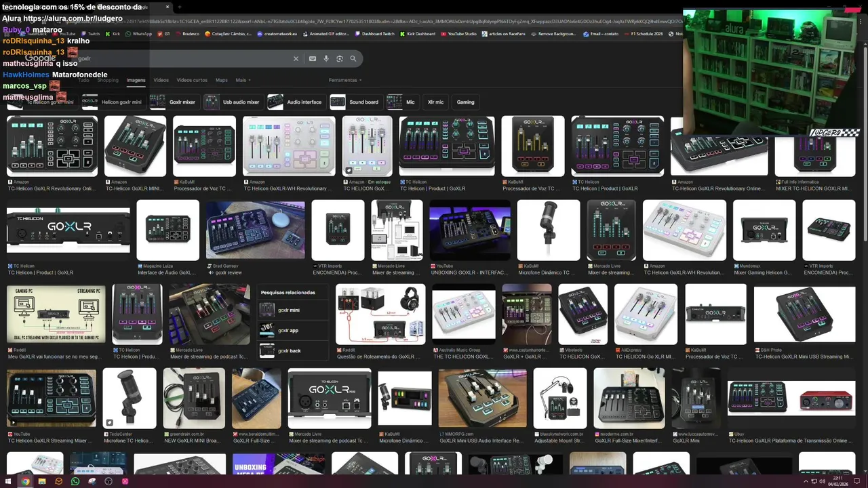Open related search goxlr app

pos(292,330)
